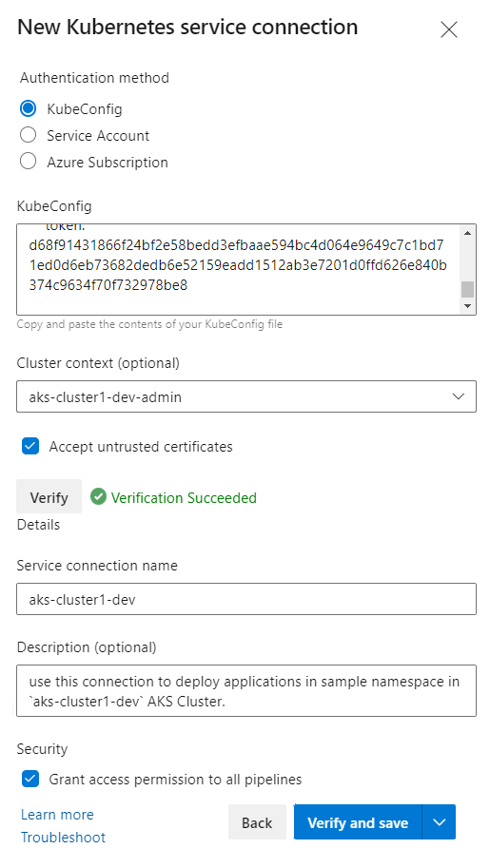Click into the Description text box
This screenshot has height=868, width=490.
246,691
